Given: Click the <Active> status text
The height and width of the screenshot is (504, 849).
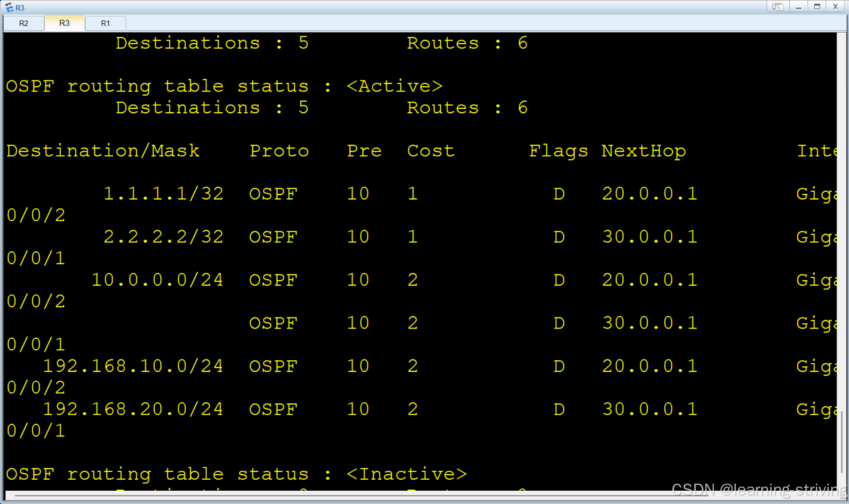Looking at the screenshot, I should coord(394,86).
